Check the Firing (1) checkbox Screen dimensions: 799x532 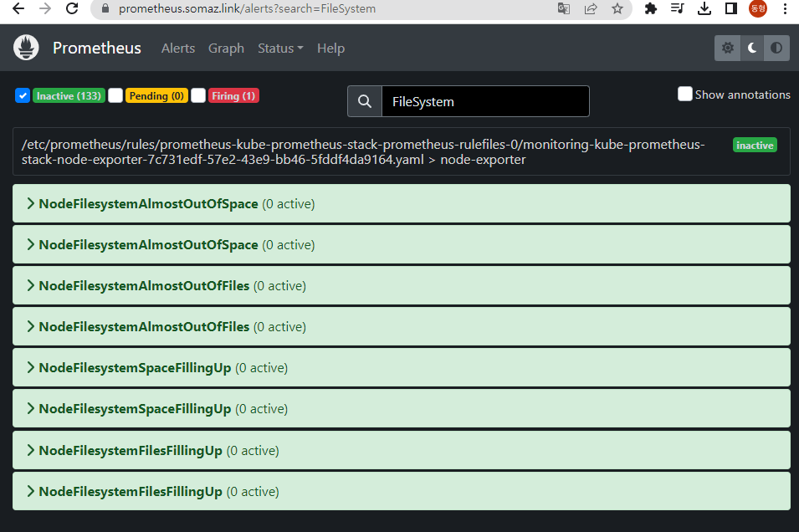coord(198,95)
